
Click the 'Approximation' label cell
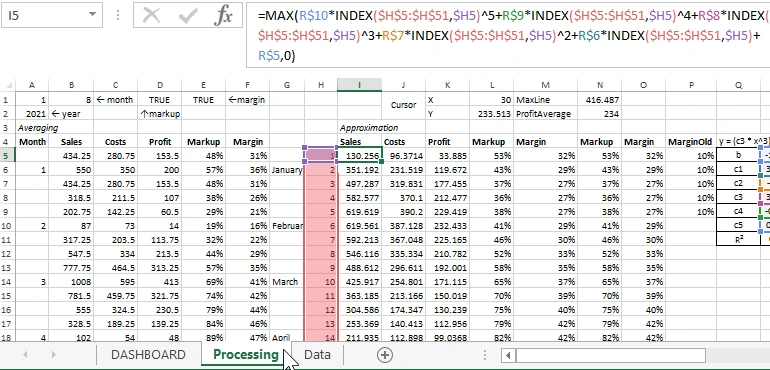click(x=369, y=128)
